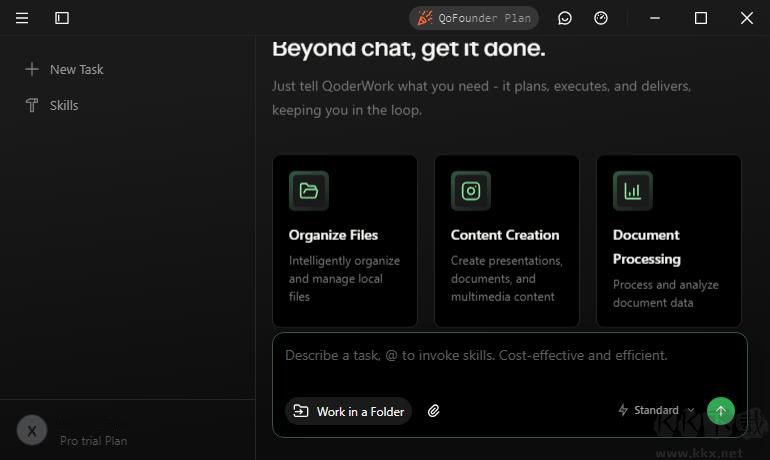
Task: Open the hamburger menu icon
Action: coord(22,18)
